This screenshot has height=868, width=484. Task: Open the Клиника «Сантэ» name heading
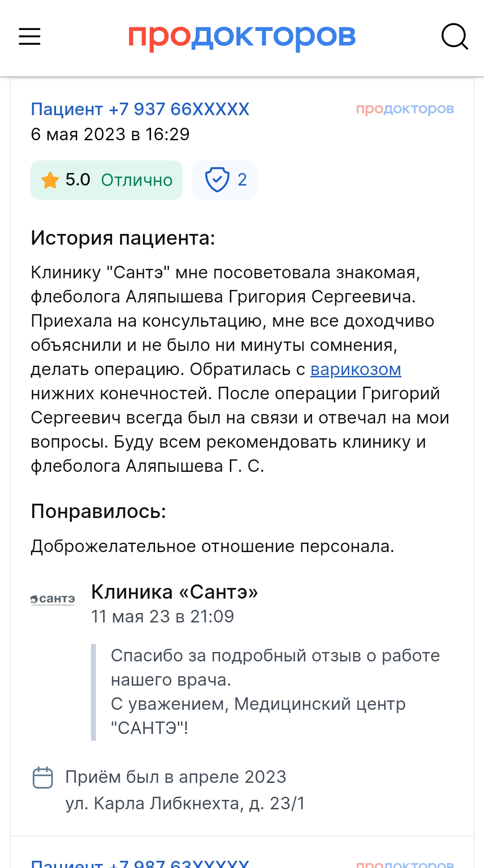tap(174, 592)
